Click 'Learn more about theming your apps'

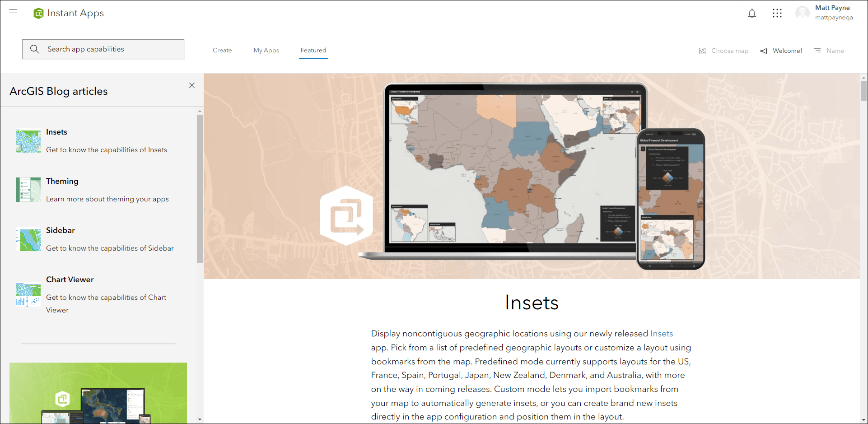click(107, 199)
